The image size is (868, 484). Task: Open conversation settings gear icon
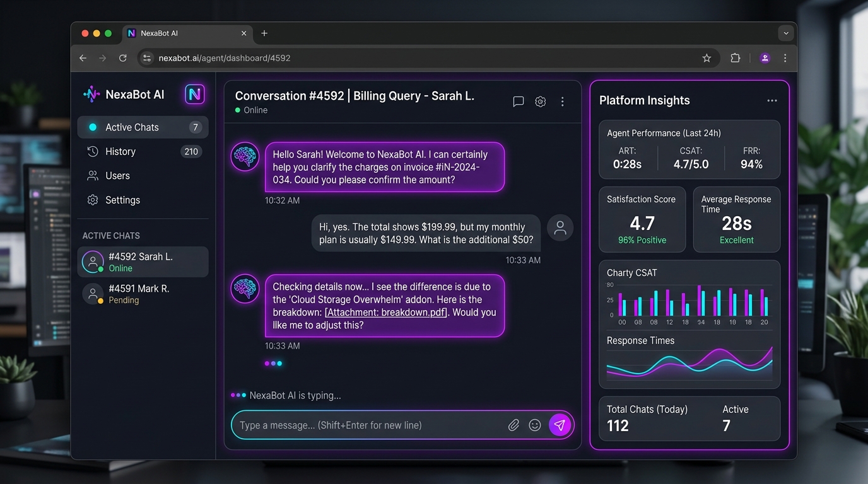coord(541,101)
